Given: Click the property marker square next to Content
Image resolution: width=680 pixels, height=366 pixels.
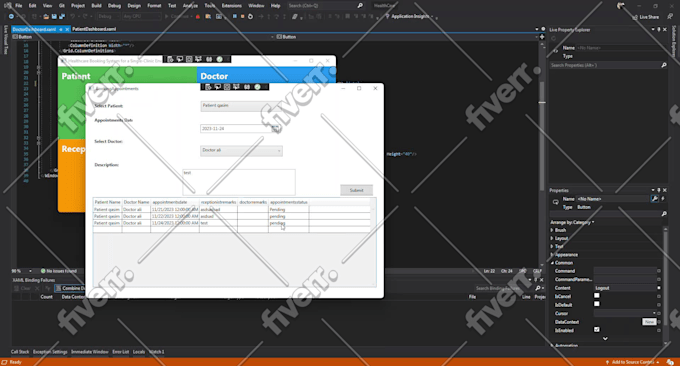Looking at the screenshot, I should click(x=659, y=288).
